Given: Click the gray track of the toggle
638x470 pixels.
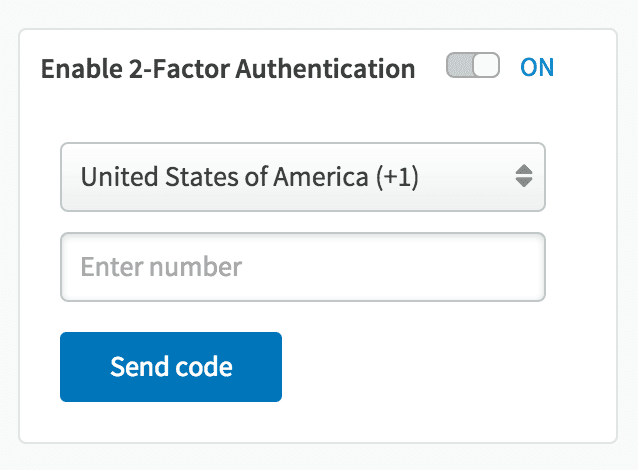Looking at the screenshot, I should coord(459,68).
